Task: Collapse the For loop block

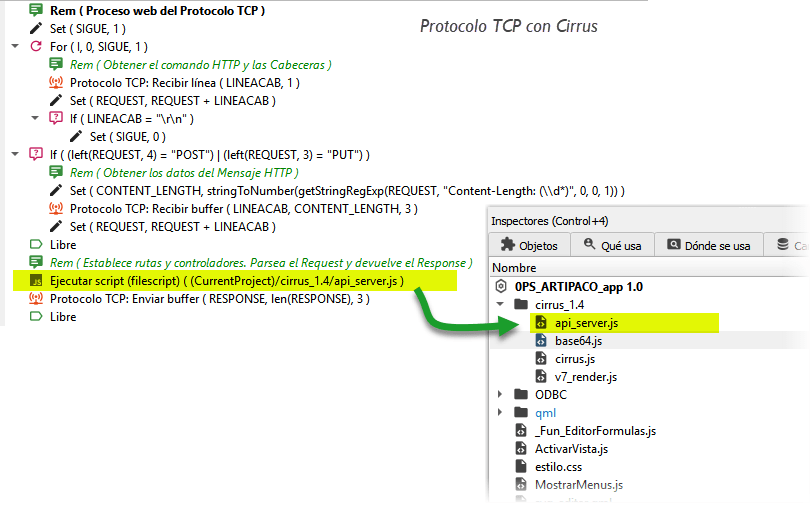Action: (14, 46)
